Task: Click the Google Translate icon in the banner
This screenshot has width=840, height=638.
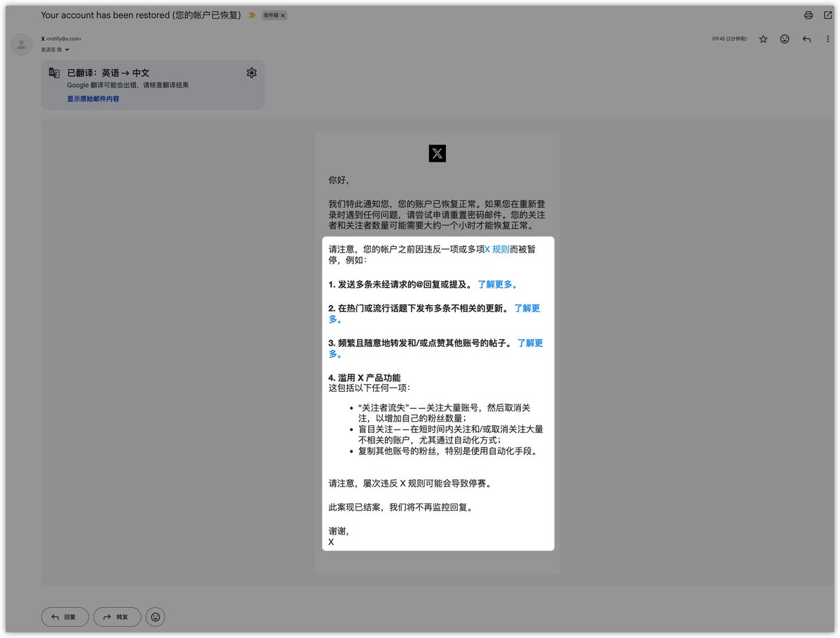Action: coord(54,72)
